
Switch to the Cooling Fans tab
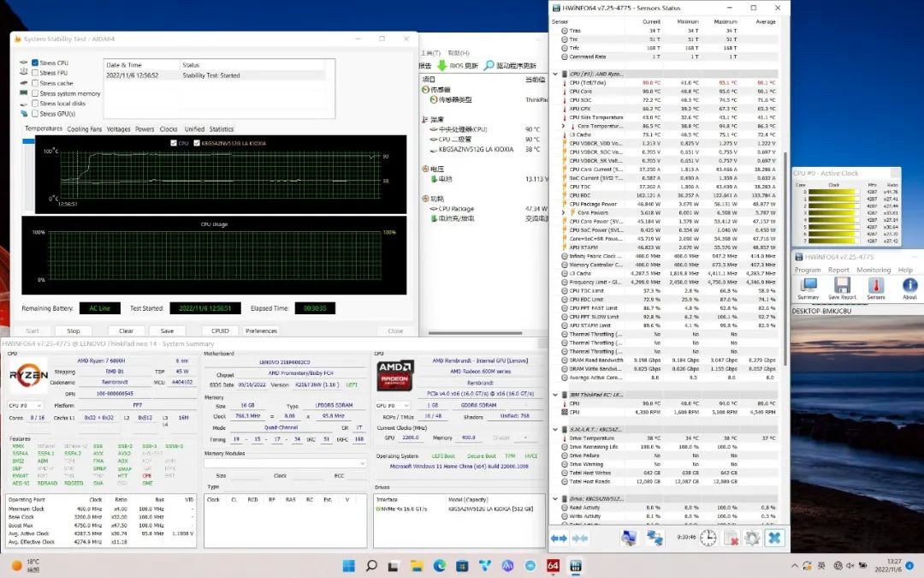(x=84, y=129)
